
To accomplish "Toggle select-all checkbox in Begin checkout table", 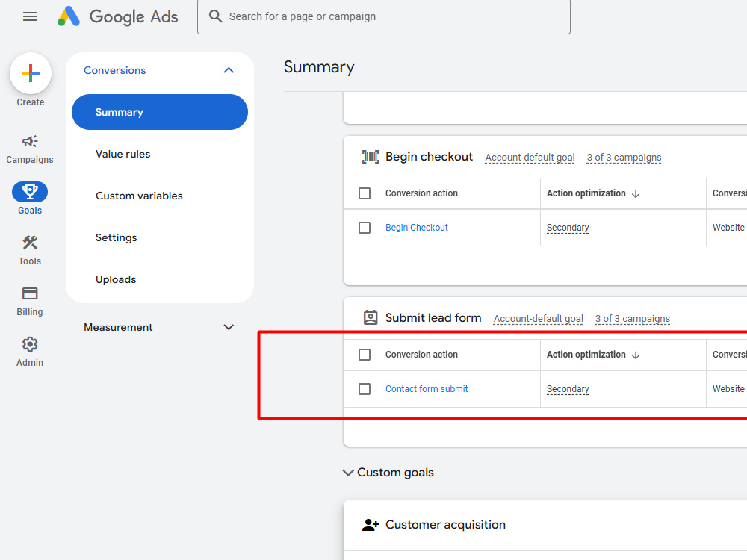I will 365,193.
